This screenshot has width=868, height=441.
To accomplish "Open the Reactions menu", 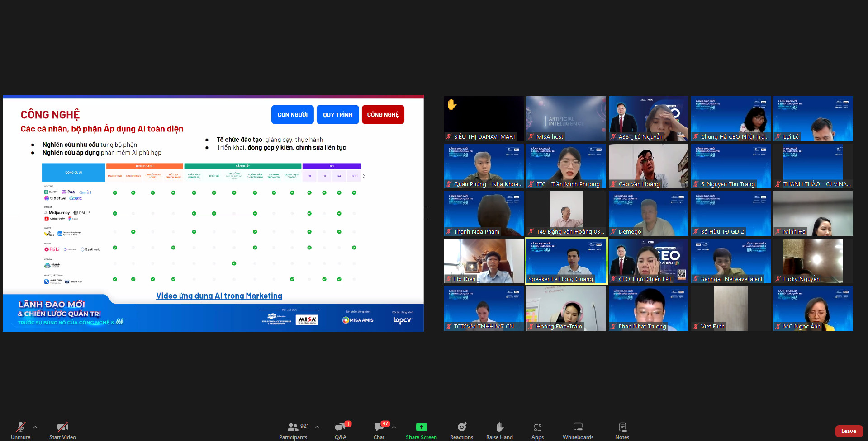I will 461,431.
